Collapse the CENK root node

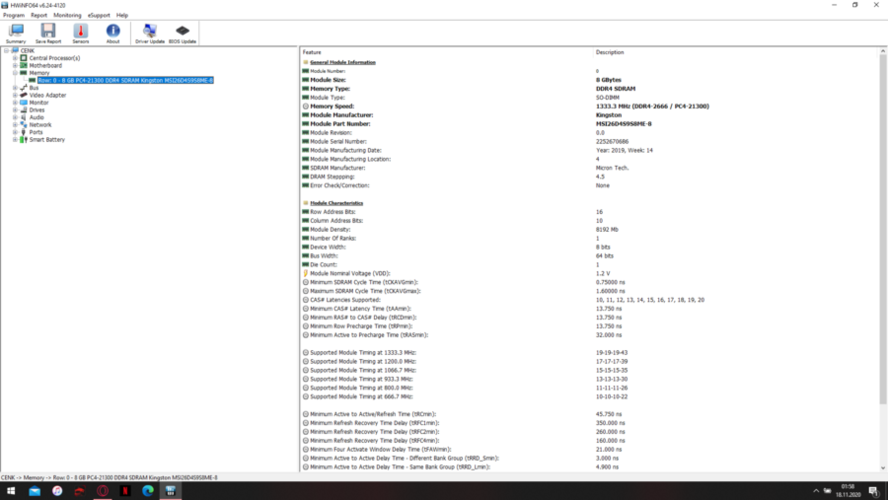coord(6,50)
